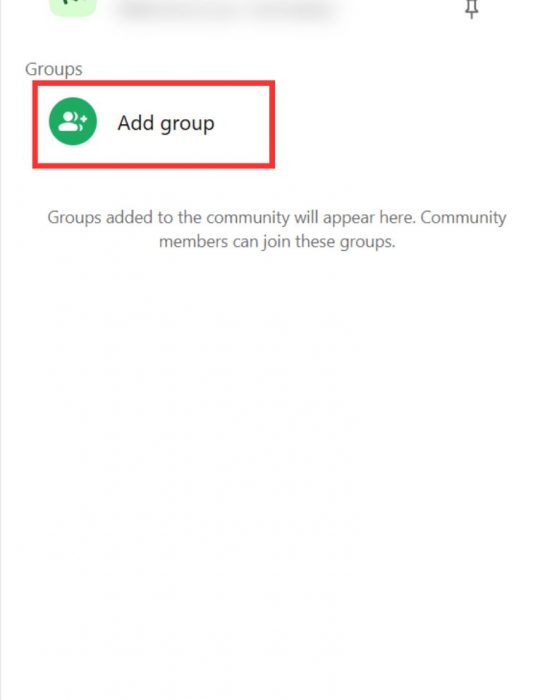Open the light green community avatar
The height and width of the screenshot is (700, 550).
[73, 8]
